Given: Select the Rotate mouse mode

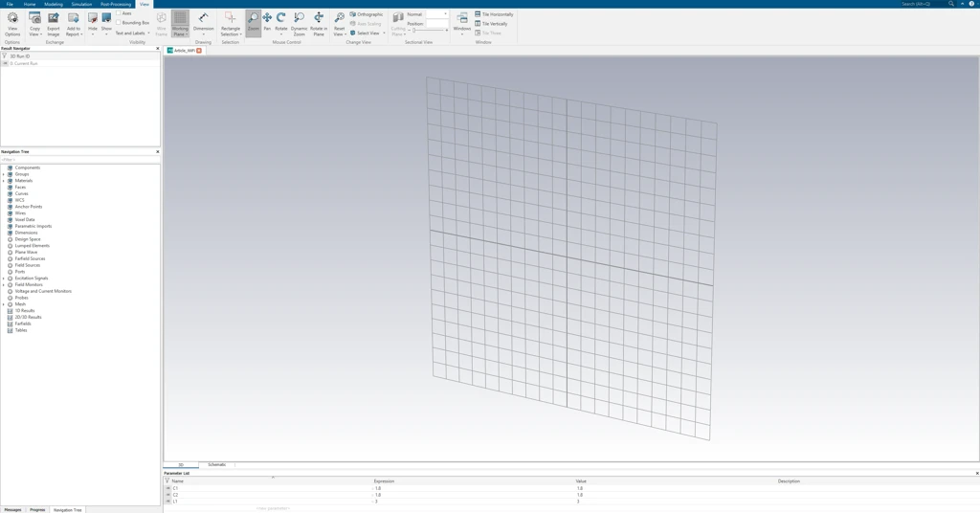Looking at the screenshot, I should pos(281,21).
